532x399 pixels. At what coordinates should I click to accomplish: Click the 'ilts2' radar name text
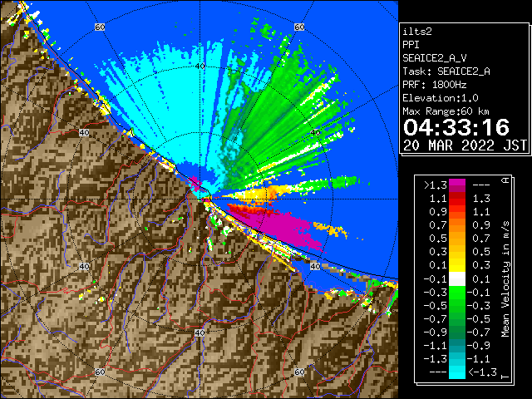pyautogui.click(x=417, y=32)
